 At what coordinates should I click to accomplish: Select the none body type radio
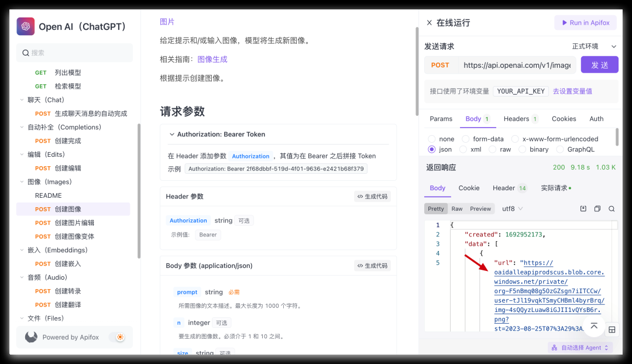pos(432,139)
